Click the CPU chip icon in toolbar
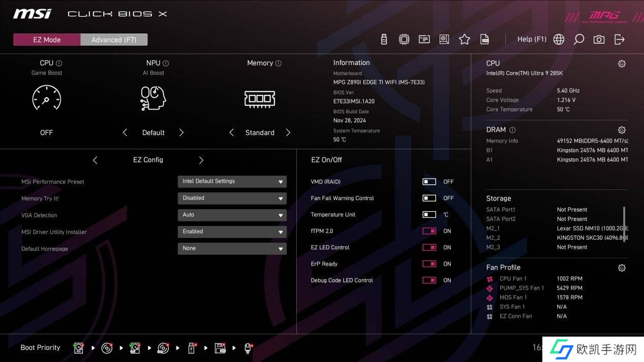 [404, 39]
